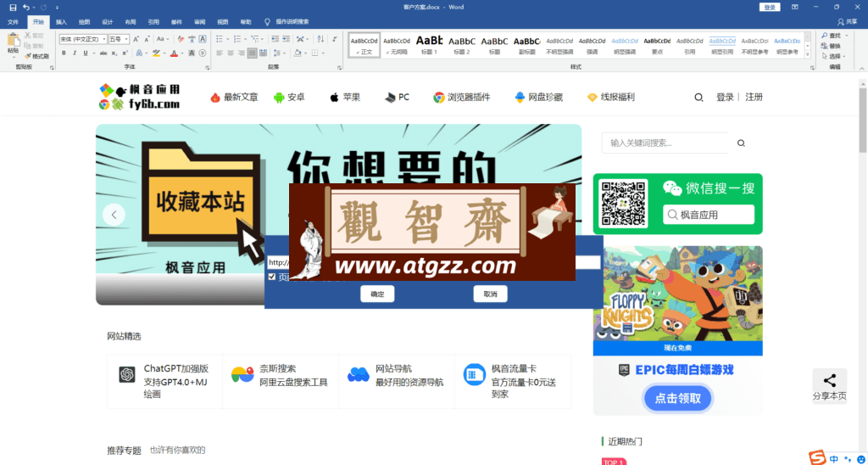The image size is (868, 465).
Task: Switch to the 视图 ribbon tab
Action: (223, 22)
